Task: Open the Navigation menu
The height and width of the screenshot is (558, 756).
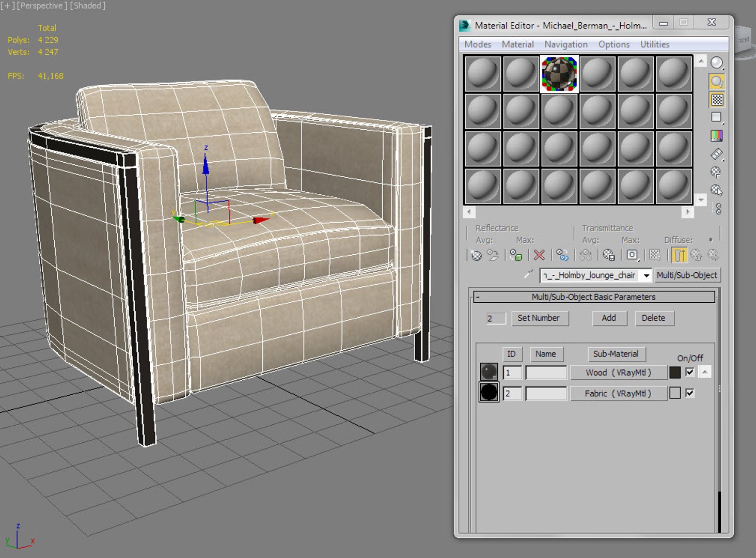Action: (x=566, y=44)
